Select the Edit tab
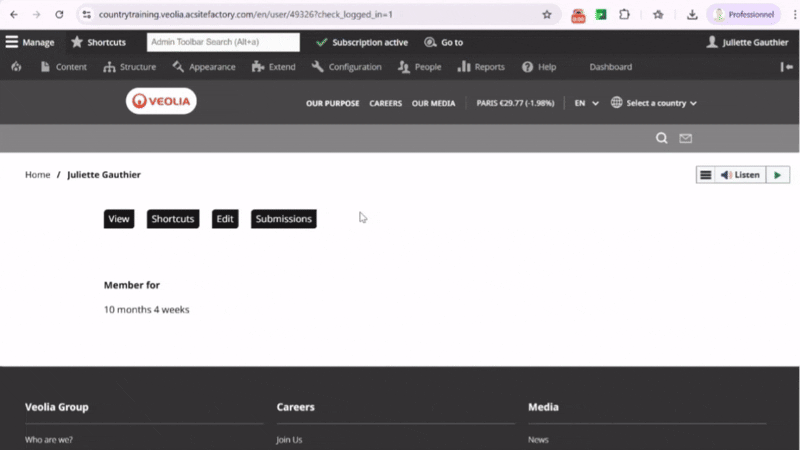 [x=225, y=219]
